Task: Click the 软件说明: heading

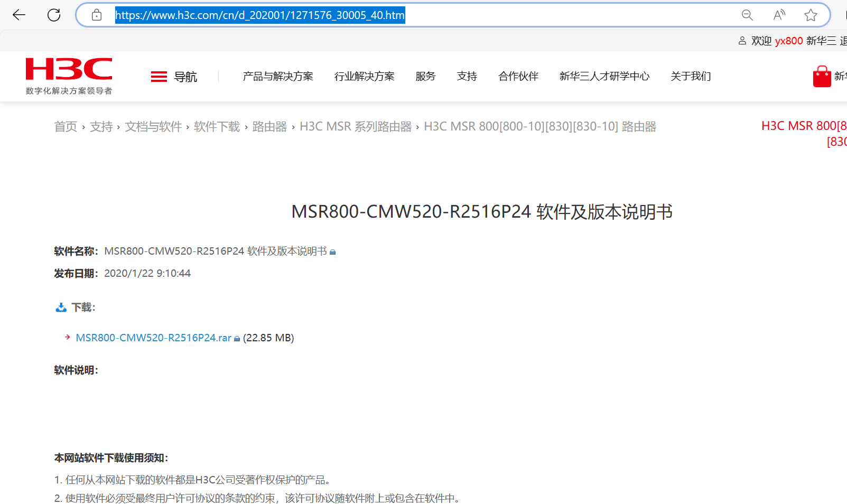Action: point(76,370)
